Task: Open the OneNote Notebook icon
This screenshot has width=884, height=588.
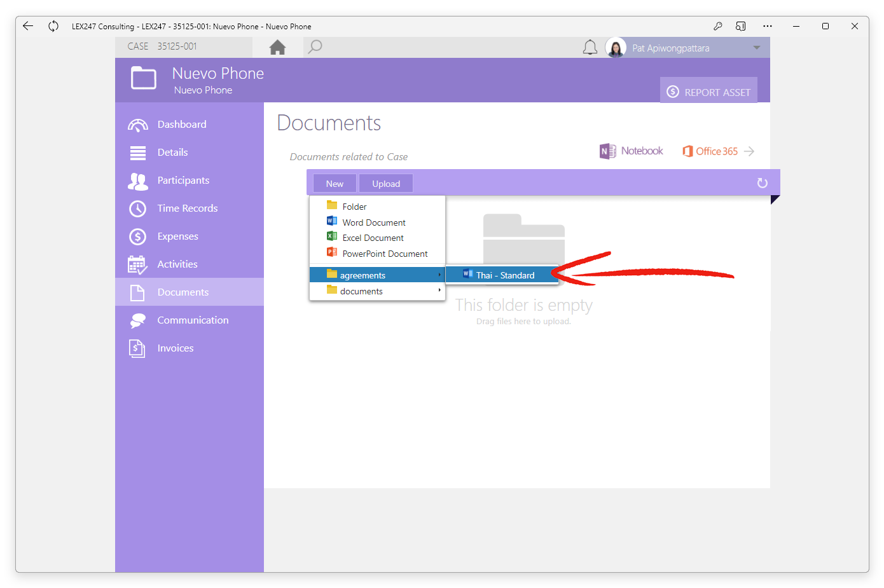Action: [x=607, y=151]
